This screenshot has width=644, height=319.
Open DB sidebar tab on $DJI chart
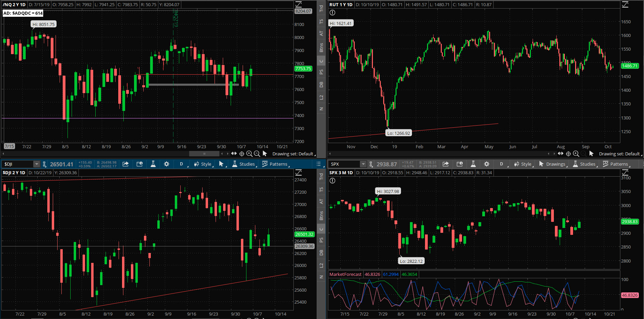click(x=321, y=253)
